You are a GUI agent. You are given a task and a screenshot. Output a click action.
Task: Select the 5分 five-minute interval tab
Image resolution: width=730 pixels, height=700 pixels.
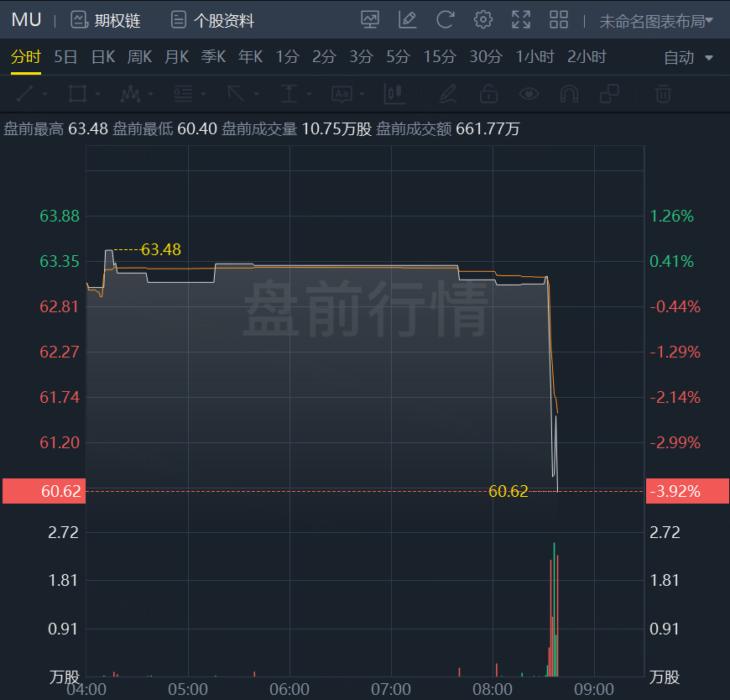pyautogui.click(x=398, y=57)
